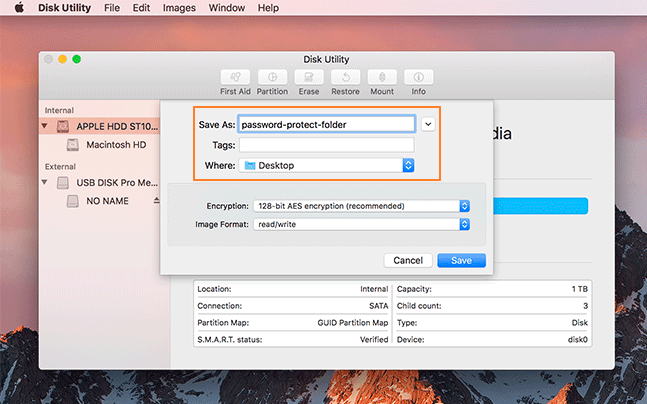The height and width of the screenshot is (404, 647).
Task: Open the Images menu
Action: pyautogui.click(x=179, y=7)
